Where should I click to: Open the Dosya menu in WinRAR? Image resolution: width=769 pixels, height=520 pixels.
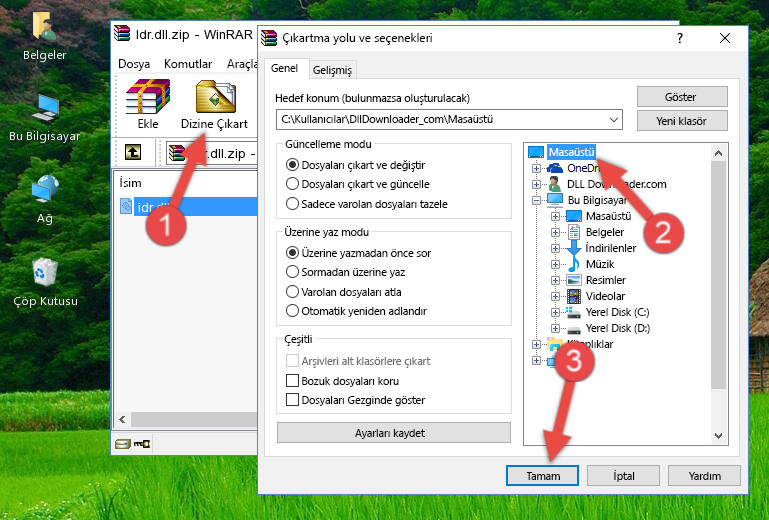point(134,64)
